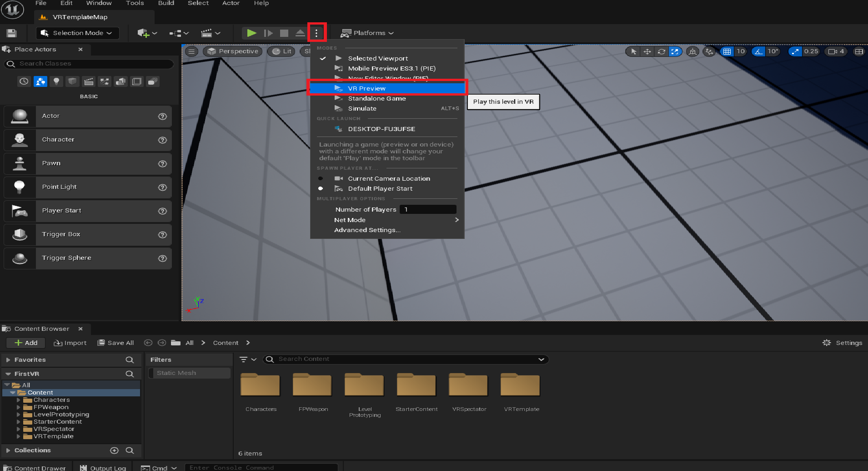Screen dimensions: 868x471
Task: Click in the Search Content field
Action: 406,359
